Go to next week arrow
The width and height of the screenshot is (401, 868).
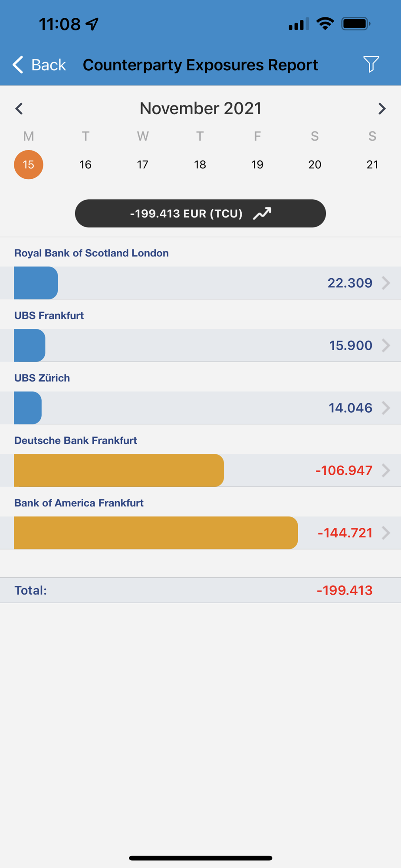(381, 108)
